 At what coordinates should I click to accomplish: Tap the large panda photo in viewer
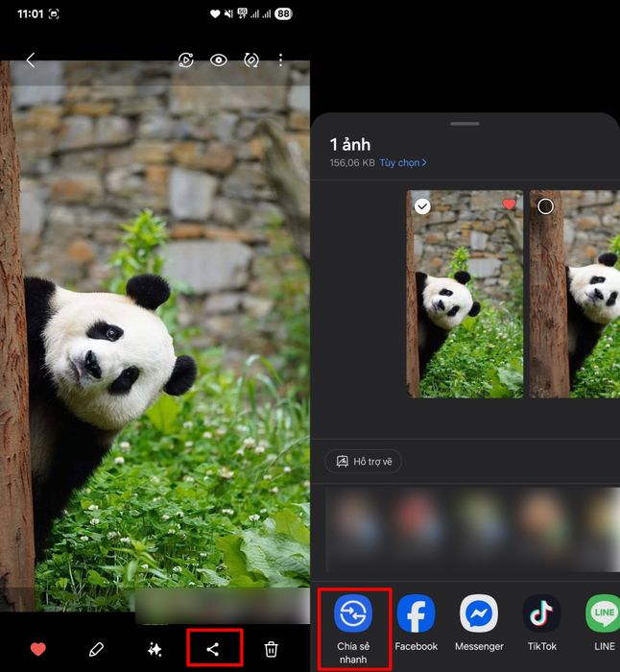click(x=155, y=336)
